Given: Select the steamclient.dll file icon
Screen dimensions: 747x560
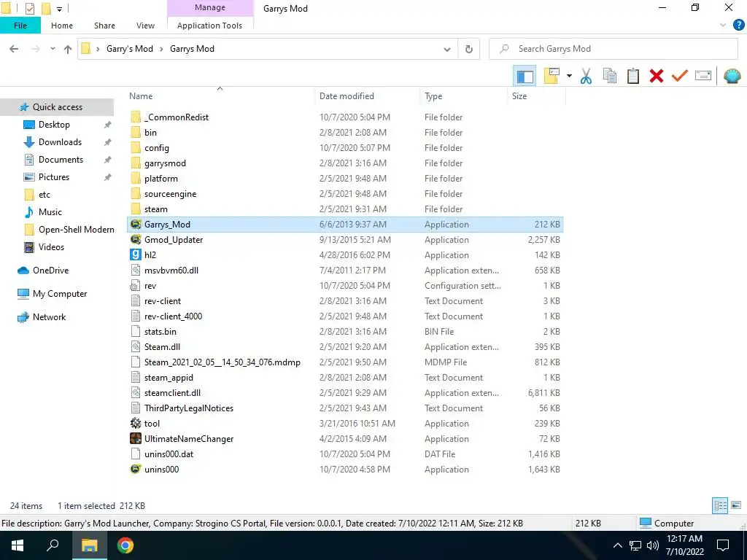Looking at the screenshot, I should click(136, 393).
